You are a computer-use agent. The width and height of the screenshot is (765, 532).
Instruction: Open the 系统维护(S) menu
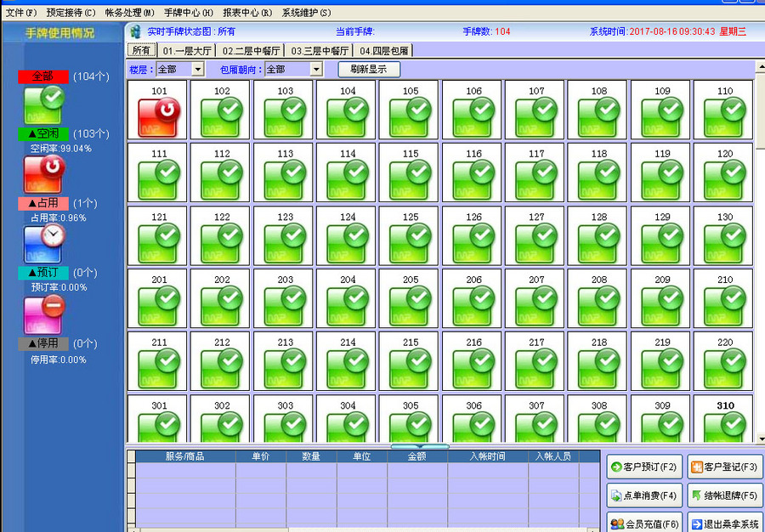coord(306,13)
